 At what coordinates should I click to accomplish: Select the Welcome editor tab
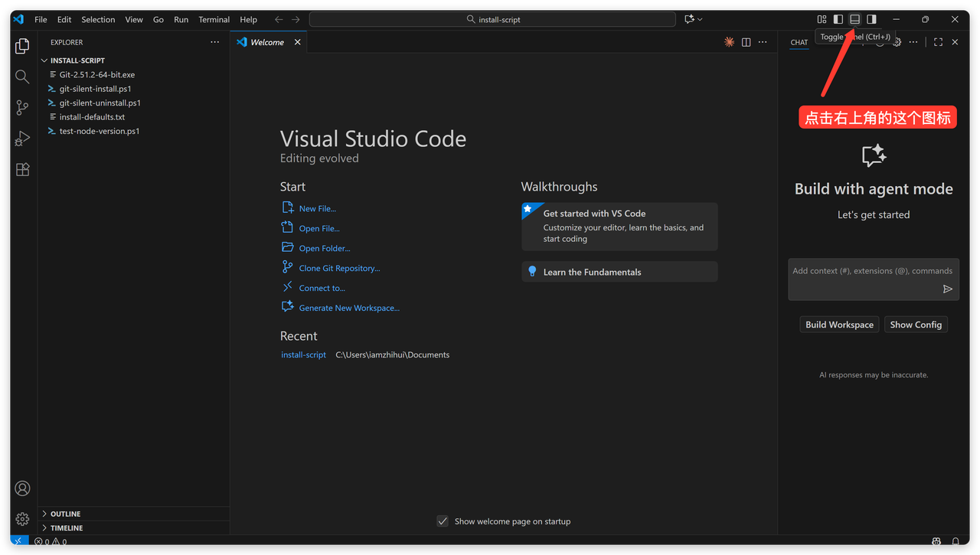click(x=266, y=42)
